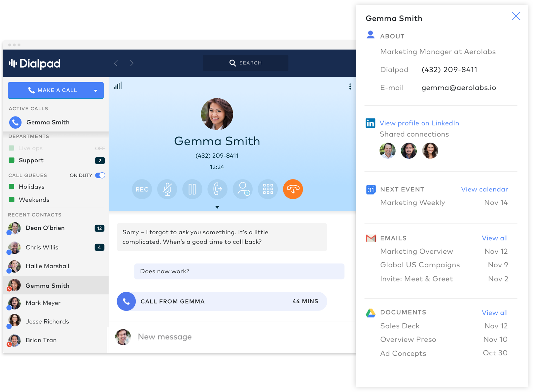Open Ad Concepts document
The height and width of the screenshot is (392, 533).
pyautogui.click(x=444, y=353)
